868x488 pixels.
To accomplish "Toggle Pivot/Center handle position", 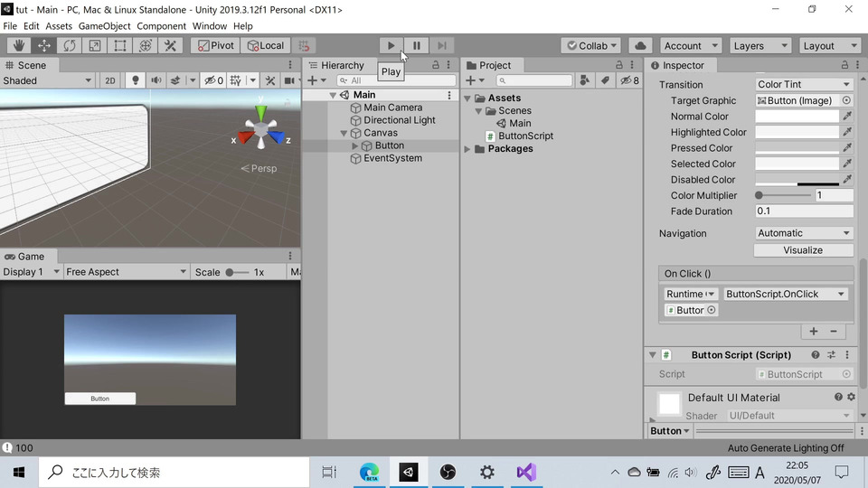I will tap(216, 45).
